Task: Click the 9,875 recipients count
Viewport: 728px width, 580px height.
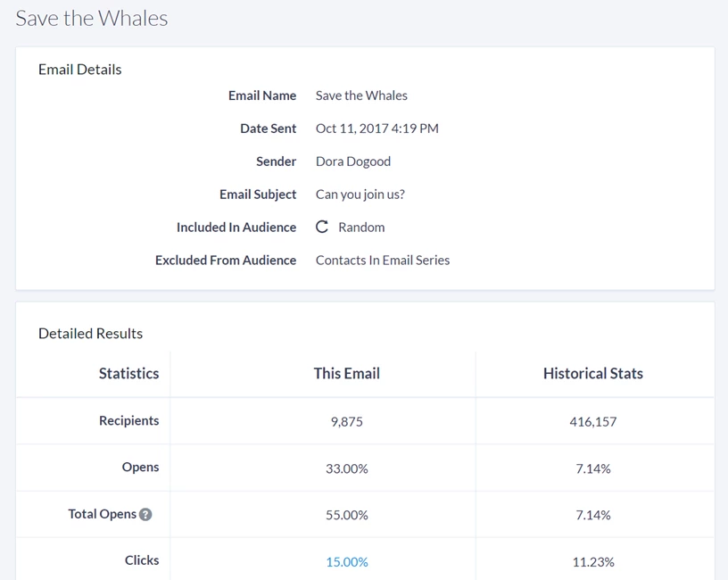Action: point(346,419)
